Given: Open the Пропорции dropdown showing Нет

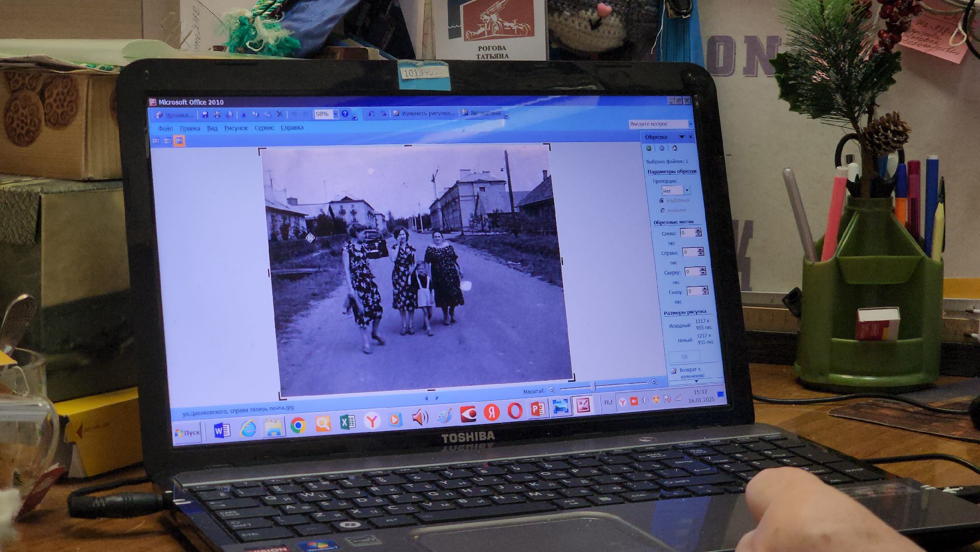Looking at the screenshot, I should (687, 191).
